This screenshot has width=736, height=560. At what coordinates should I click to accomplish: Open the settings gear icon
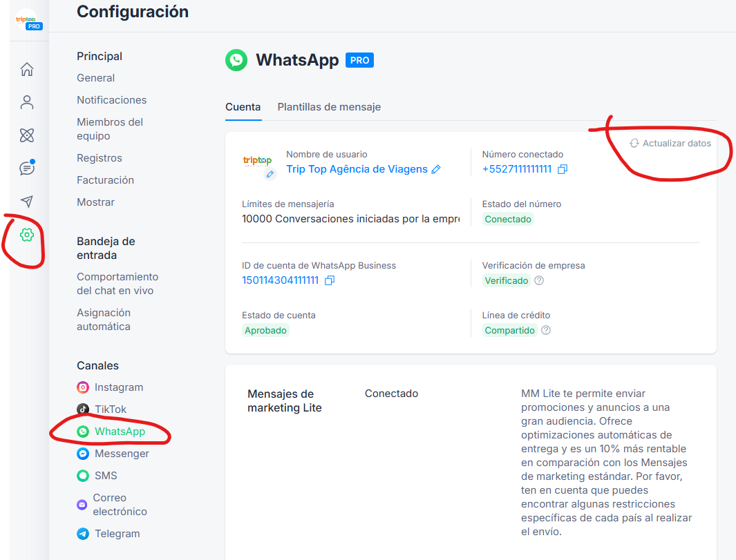click(x=27, y=235)
